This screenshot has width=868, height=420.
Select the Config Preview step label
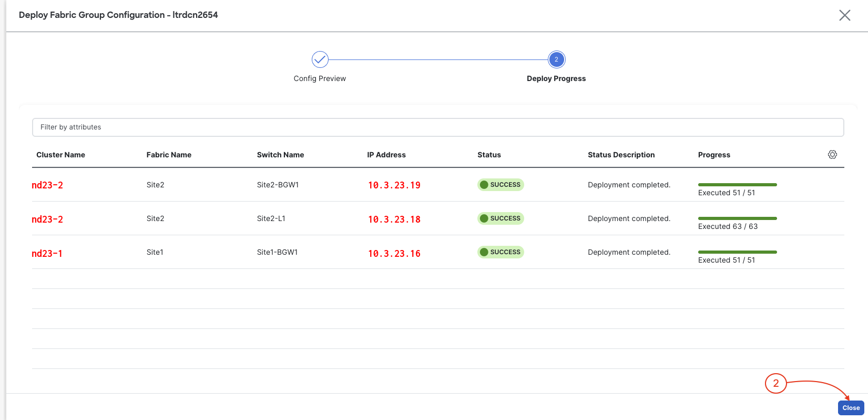[320, 78]
